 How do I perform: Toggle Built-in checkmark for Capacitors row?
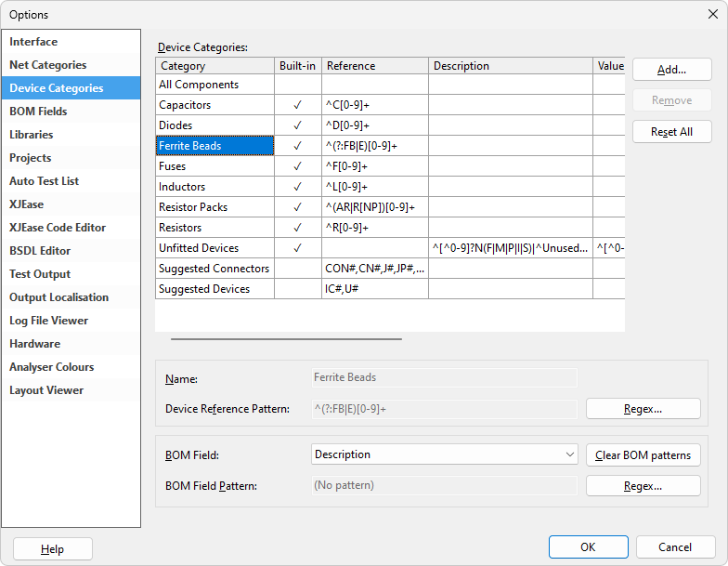[x=297, y=105]
